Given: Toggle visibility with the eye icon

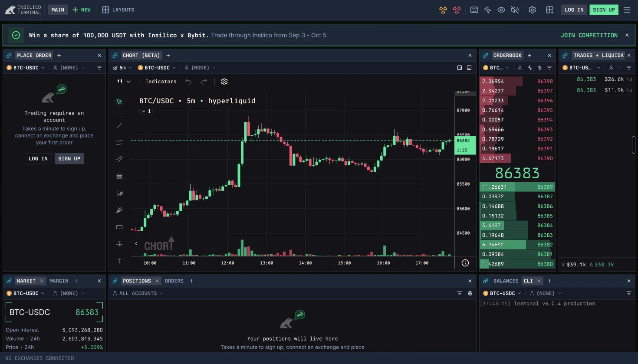Looking at the screenshot, I should pos(501,10).
